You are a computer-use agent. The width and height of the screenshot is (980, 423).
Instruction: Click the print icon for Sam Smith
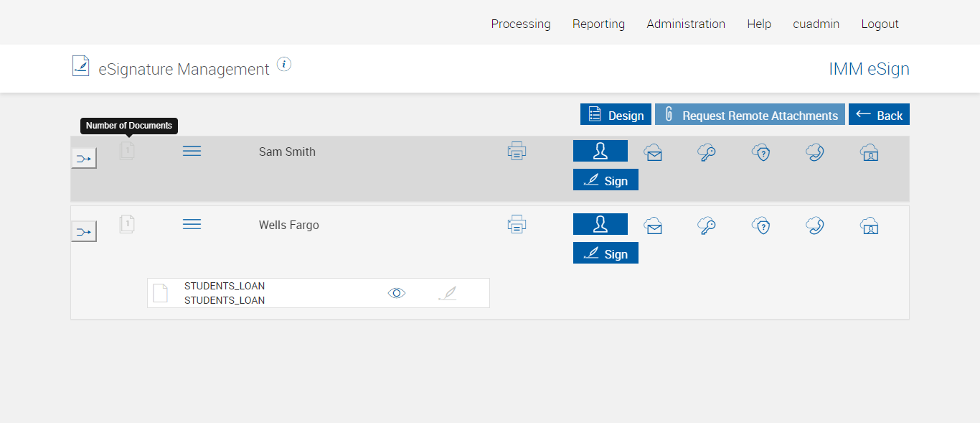click(x=517, y=152)
